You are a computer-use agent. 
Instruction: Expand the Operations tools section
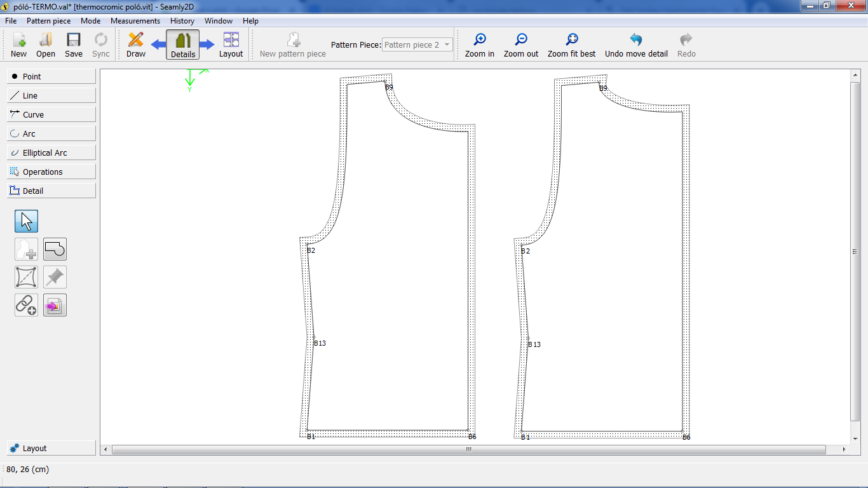click(51, 172)
